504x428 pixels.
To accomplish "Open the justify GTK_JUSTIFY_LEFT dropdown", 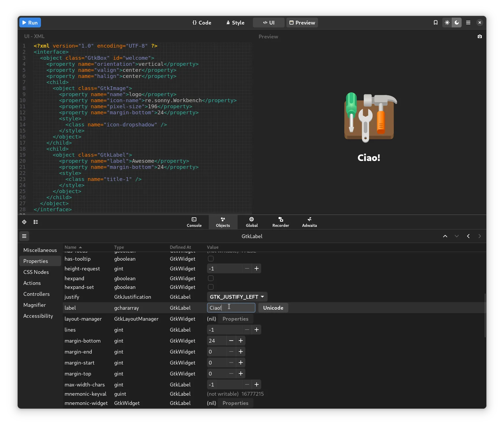I will coord(237,297).
